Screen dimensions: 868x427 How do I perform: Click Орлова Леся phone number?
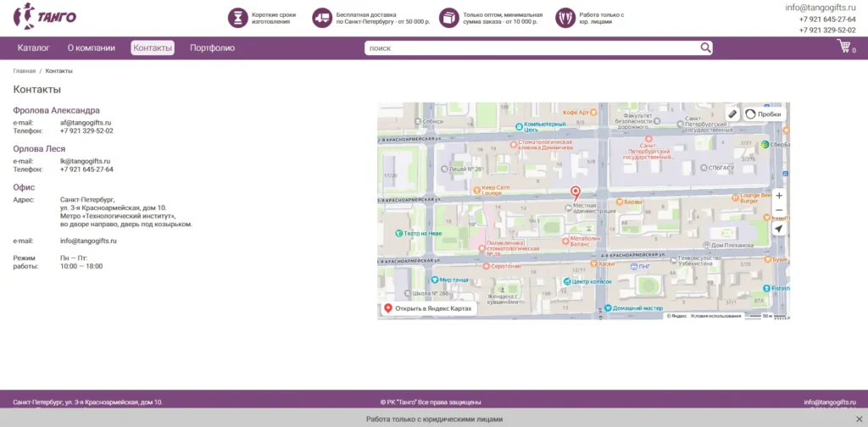pos(86,169)
